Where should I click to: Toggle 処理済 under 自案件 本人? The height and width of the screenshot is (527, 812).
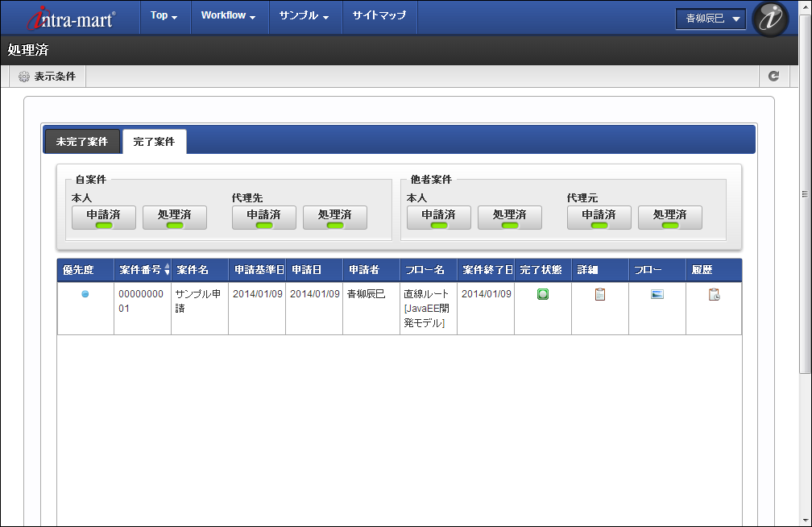175,218
